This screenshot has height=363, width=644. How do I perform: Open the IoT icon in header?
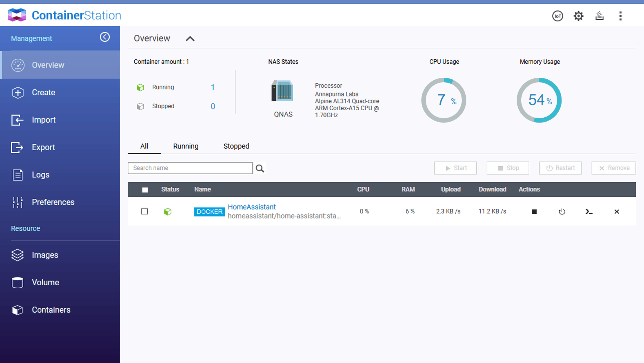(x=557, y=16)
